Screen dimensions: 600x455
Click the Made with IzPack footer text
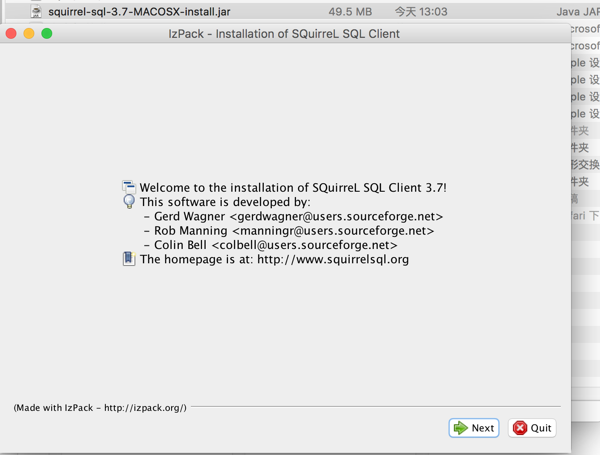100,408
